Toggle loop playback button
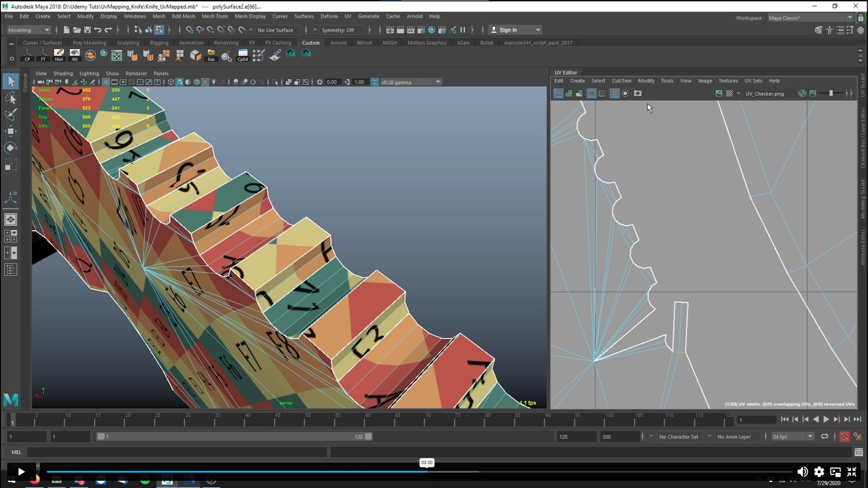The image size is (868, 488). pos(825,436)
